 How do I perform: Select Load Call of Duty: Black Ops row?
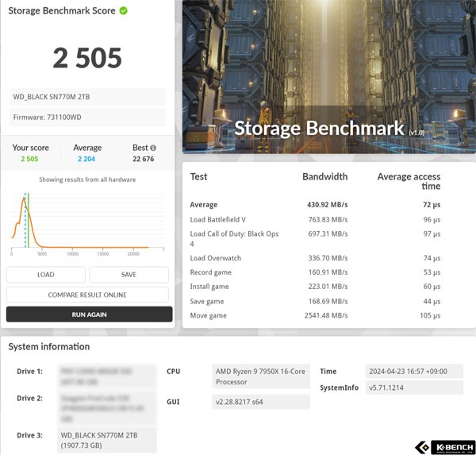click(x=315, y=238)
